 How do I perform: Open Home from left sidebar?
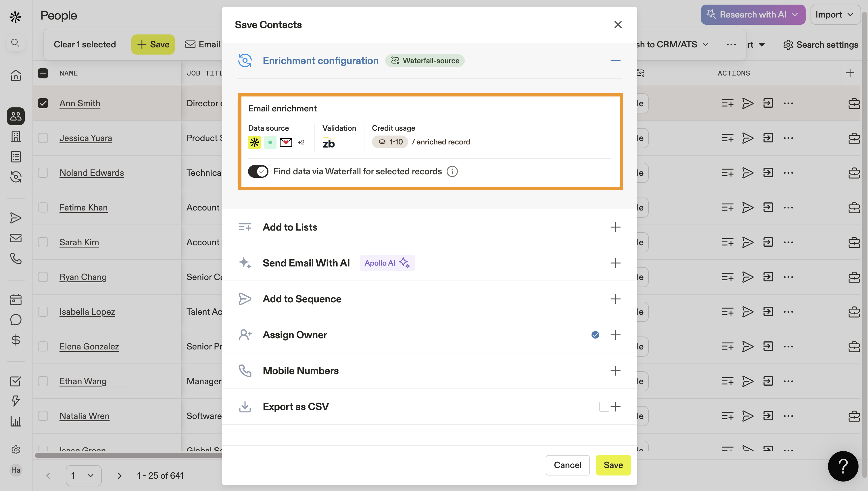click(16, 75)
